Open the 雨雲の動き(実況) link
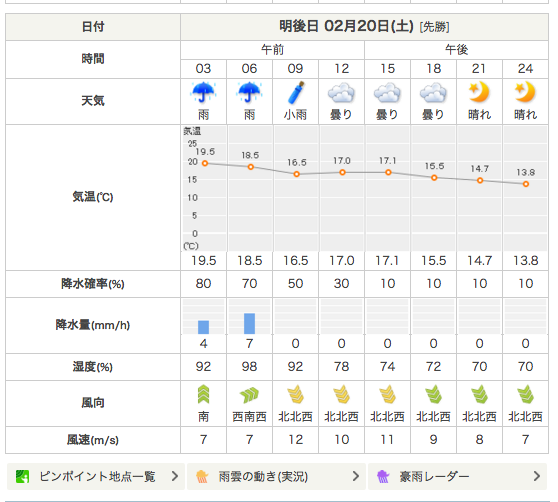Image resolution: width=558 pixels, height=502 pixels. click(276, 476)
